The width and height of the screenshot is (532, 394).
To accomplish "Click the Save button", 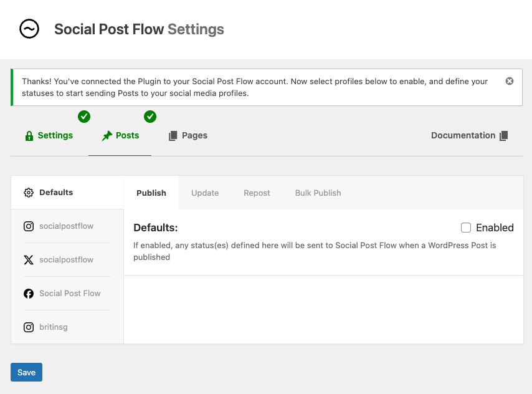I will pyautogui.click(x=26, y=372).
